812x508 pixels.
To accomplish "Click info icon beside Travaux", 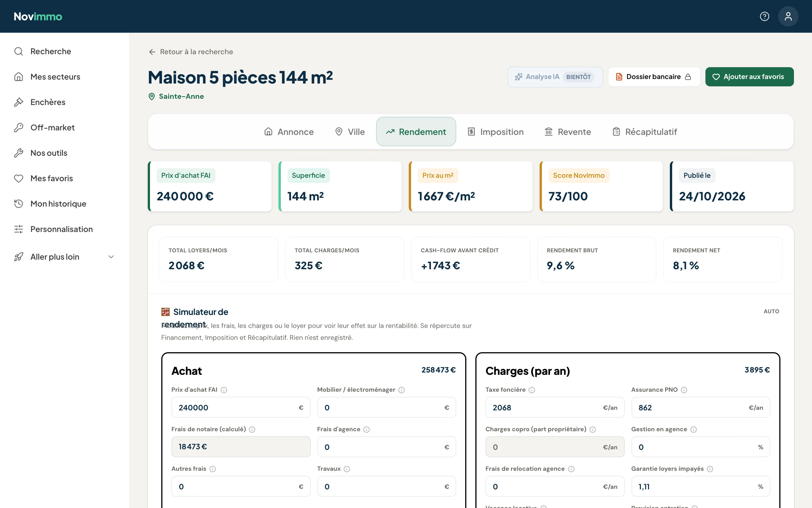I will point(347,469).
